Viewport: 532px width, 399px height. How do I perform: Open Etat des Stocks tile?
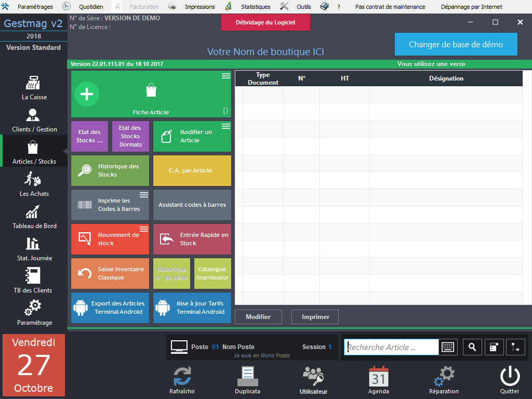click(x=89, y=136)
